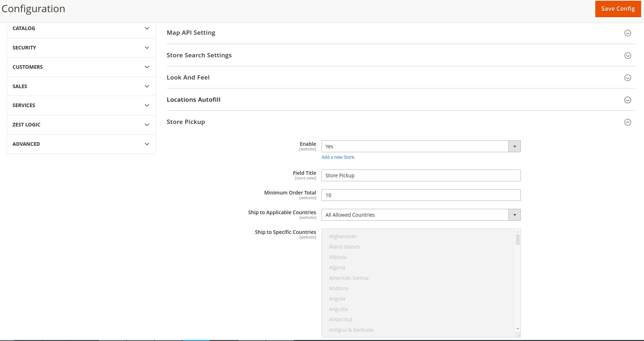
Task: Click the Store Pickup heading
Action: pyautogui.click(x=186, y=122)
